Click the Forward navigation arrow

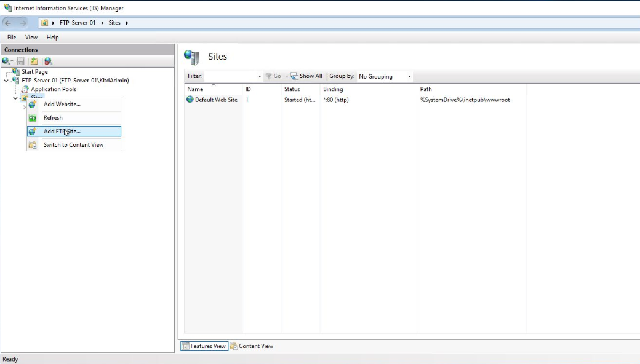tap(23, 23)
